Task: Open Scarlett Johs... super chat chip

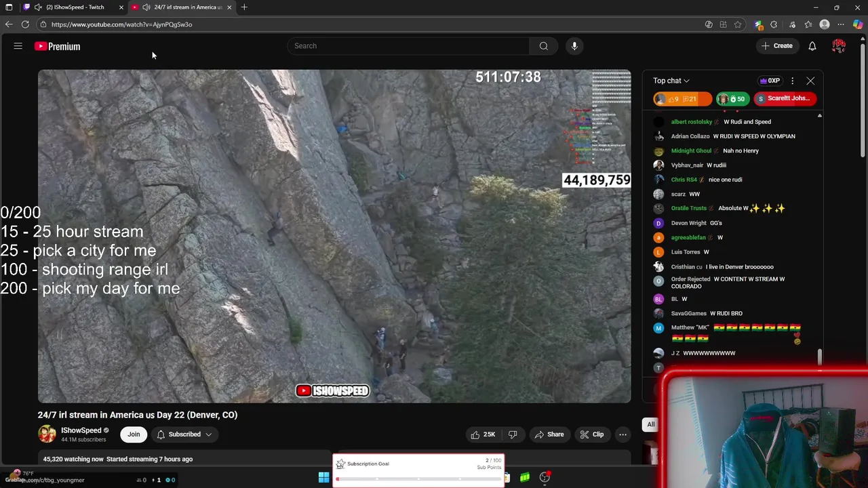Action: (785, 99)
